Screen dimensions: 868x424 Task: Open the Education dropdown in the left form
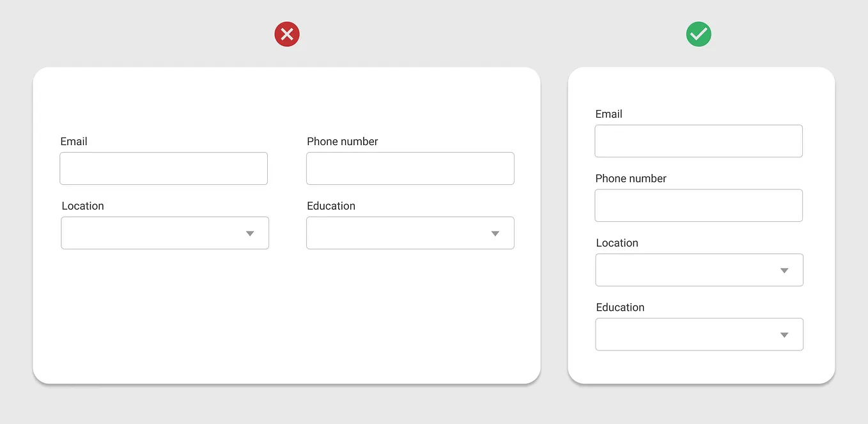coord(410,233)
